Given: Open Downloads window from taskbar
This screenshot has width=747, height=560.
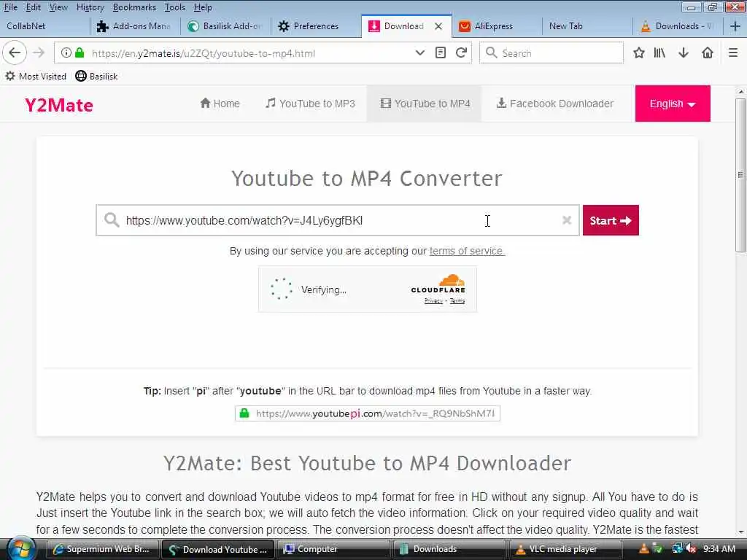Looking at the screenshot, I should click(x=449, y=549).
